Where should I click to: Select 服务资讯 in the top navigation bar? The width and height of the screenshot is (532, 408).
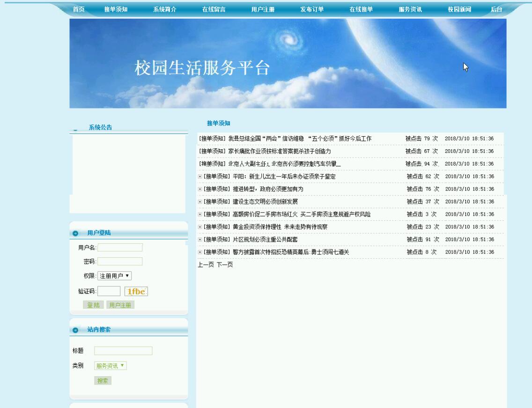(x=411, y=9)
